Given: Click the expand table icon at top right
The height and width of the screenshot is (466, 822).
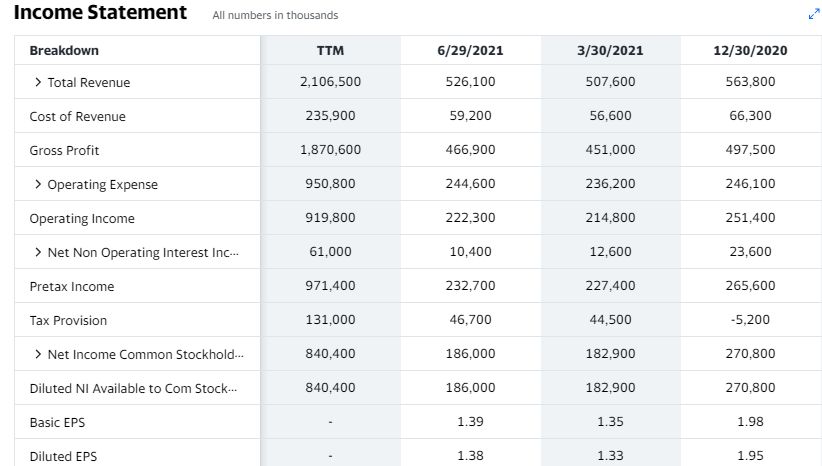Looking at the screenshot, I should 814,14.
